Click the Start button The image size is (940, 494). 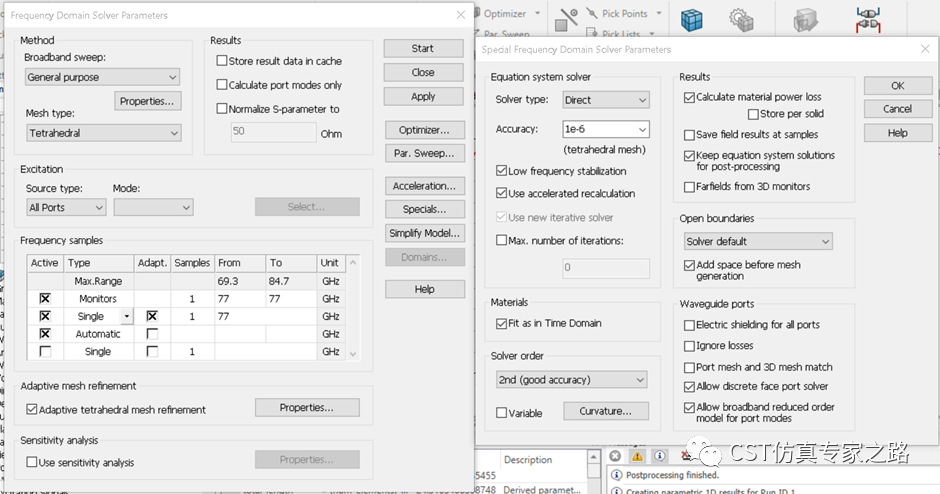point(423,49)
